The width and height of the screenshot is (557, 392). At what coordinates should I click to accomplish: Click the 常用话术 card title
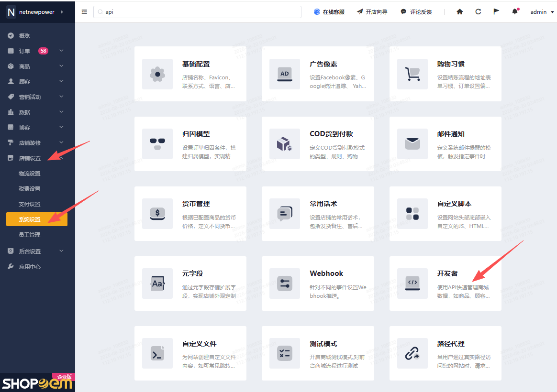click(323, 204)
